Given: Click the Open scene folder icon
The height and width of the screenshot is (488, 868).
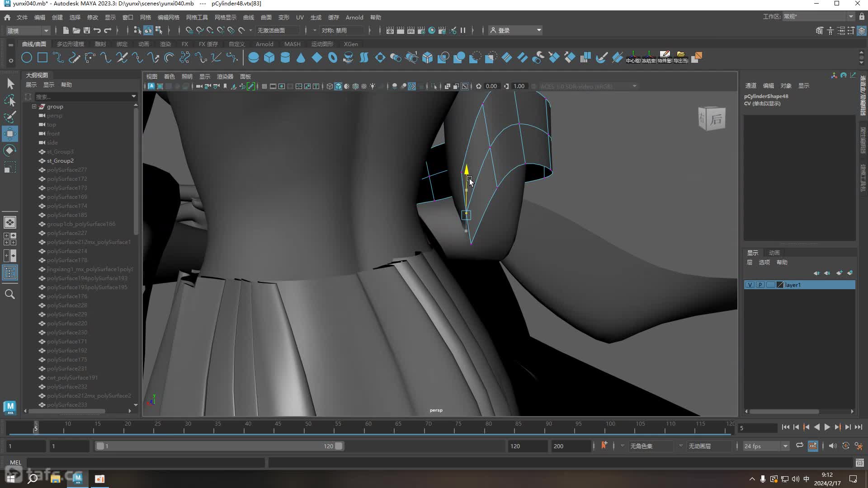Looking at the screenshot, I should [x=76, y=30].
